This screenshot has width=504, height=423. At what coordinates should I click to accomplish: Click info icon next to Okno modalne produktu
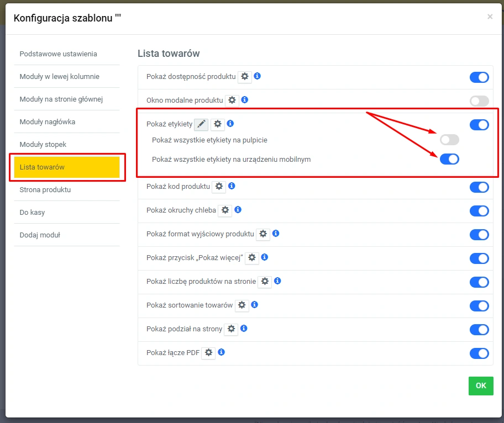point(245,100)
